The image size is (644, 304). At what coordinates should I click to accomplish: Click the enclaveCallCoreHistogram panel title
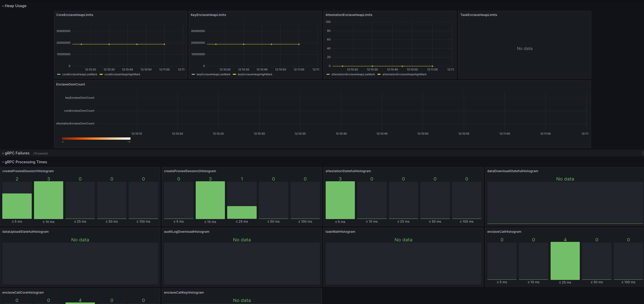coord(23,293)
